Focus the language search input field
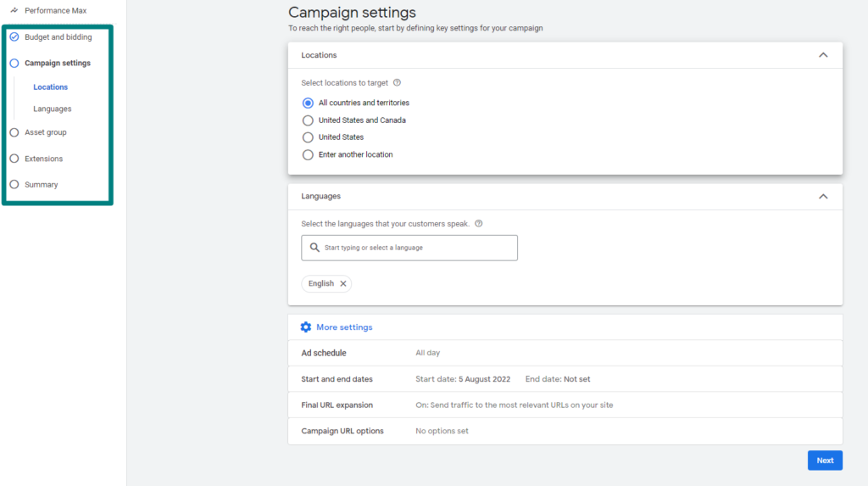Viewport: 868px width, 486px height. pyautogui.click(x=409, y=248)
